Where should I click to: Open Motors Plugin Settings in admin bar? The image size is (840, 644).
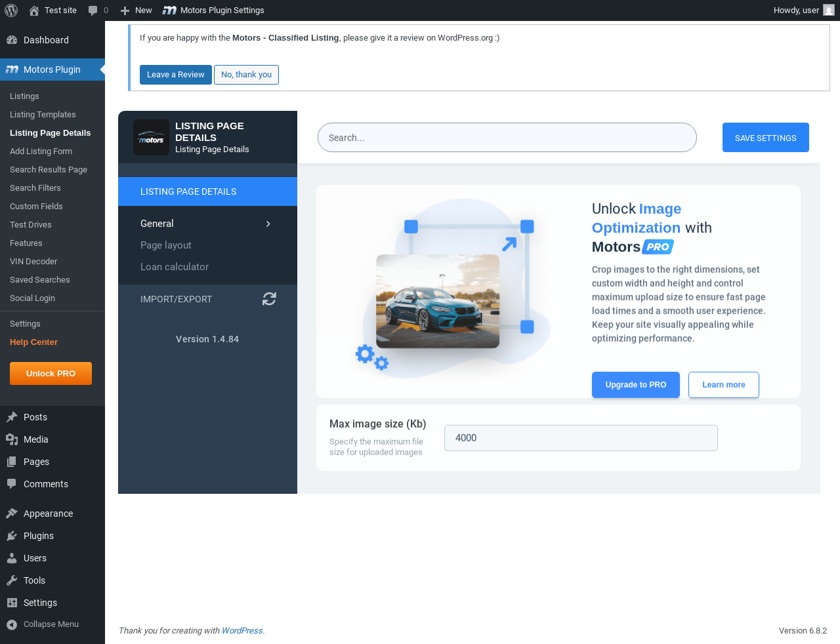(214, 10)
